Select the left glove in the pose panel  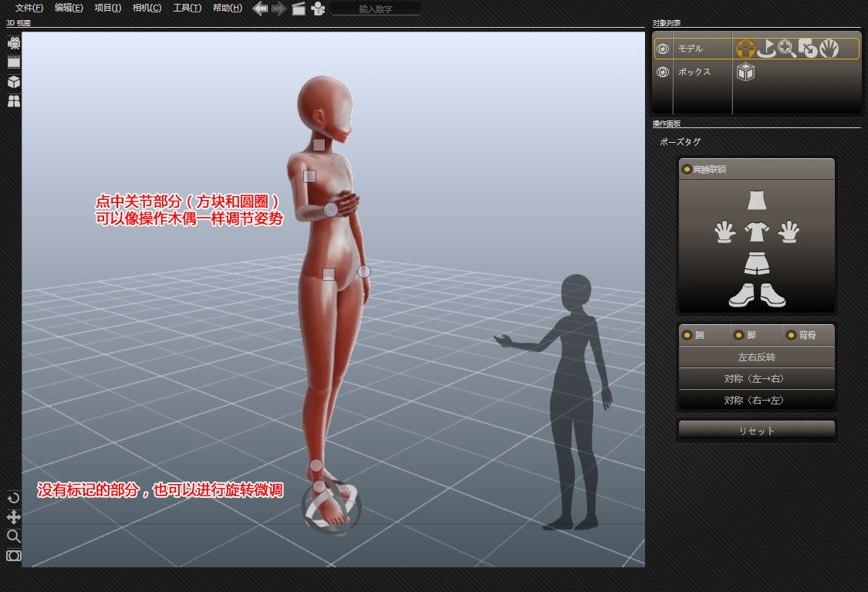pos(724,232)
